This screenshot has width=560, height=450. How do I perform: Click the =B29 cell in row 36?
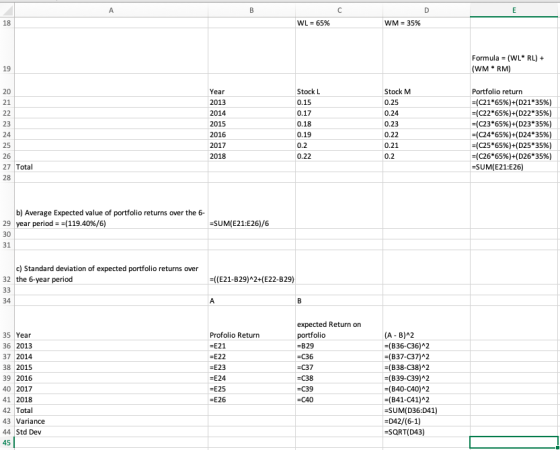coord(339,346)
